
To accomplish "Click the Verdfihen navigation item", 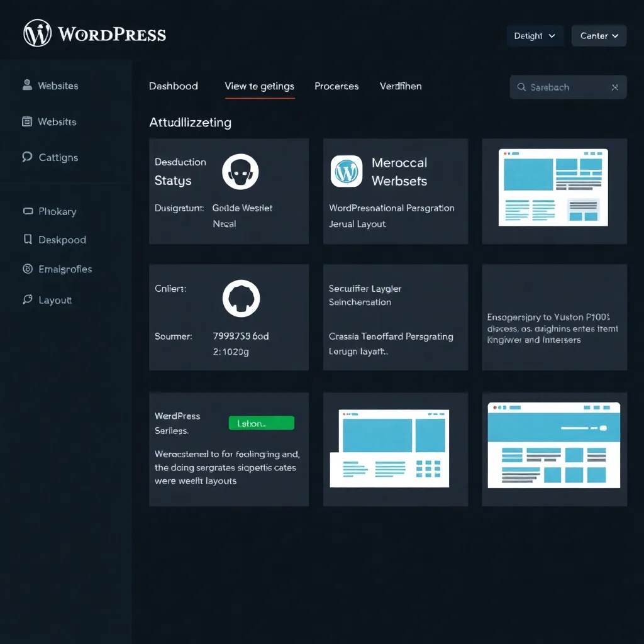I will pos(401,86).
